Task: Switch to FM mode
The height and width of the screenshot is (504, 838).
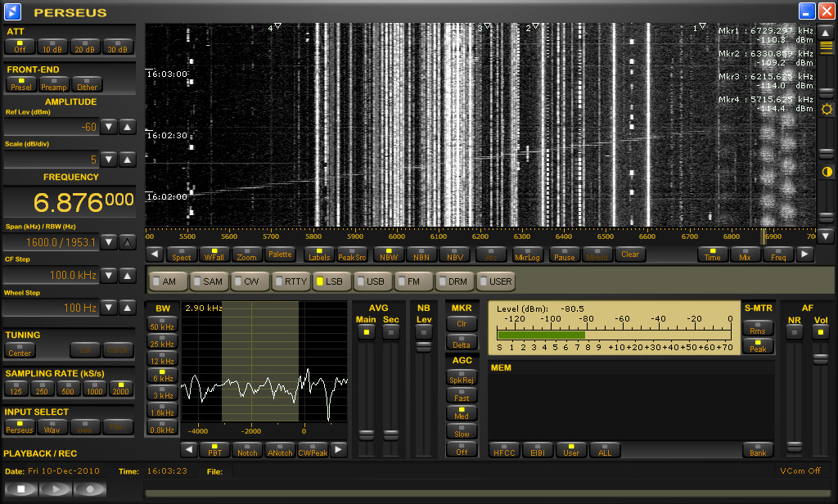Action: coord(412,281)
